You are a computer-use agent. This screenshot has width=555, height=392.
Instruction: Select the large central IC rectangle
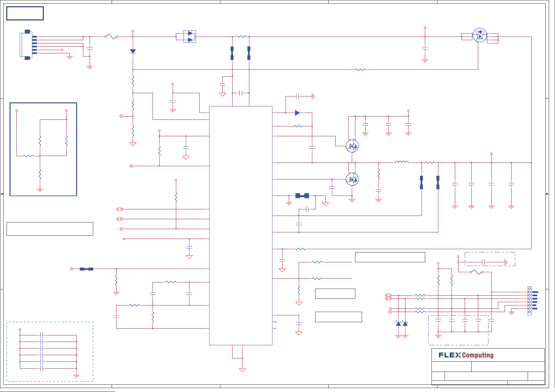(241, 225)
